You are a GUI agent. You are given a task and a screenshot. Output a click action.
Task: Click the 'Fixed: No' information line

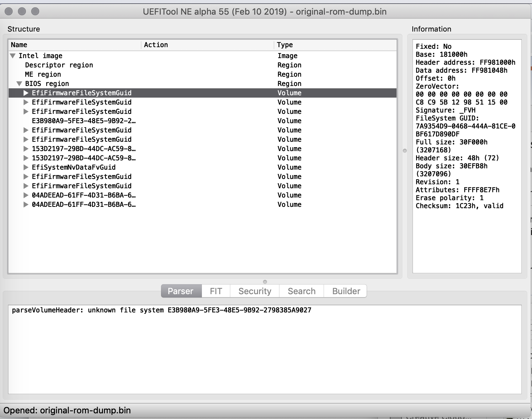434,46
